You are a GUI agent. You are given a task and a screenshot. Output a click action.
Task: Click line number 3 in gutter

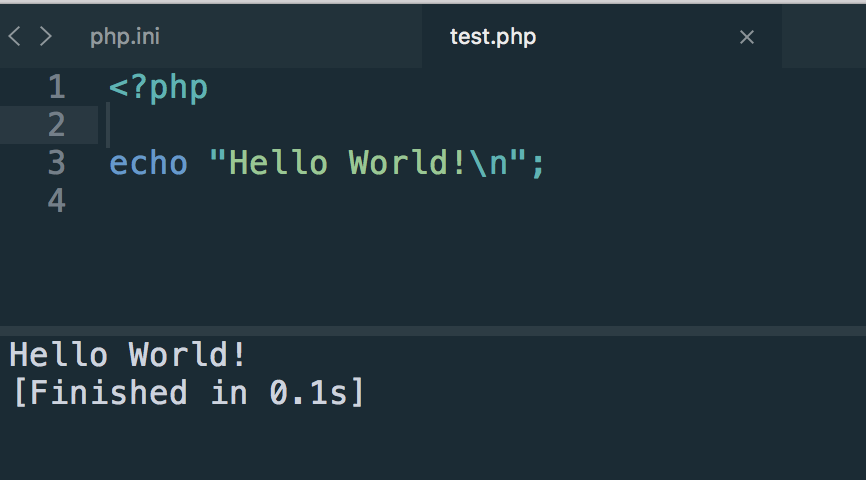(57, 163)
